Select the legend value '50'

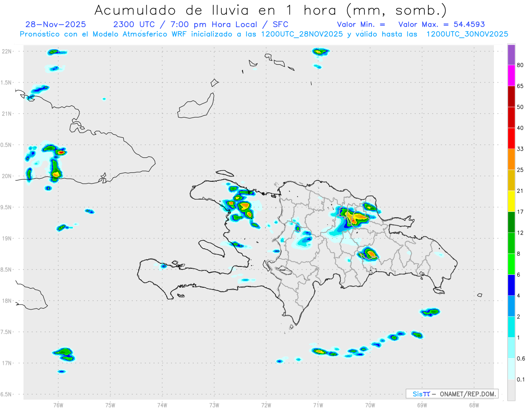tap(520, 107)
